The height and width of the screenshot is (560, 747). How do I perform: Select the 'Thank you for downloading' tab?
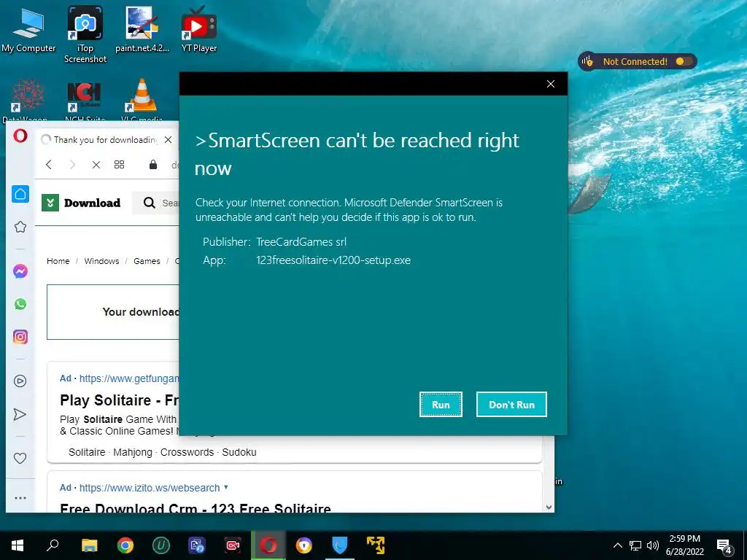tap(106, 139)
